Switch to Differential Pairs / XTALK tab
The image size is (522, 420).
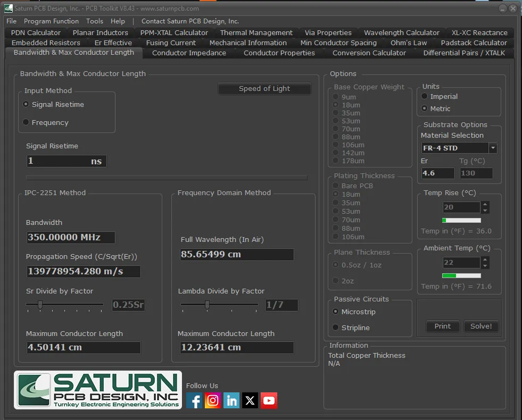[464, 53]
